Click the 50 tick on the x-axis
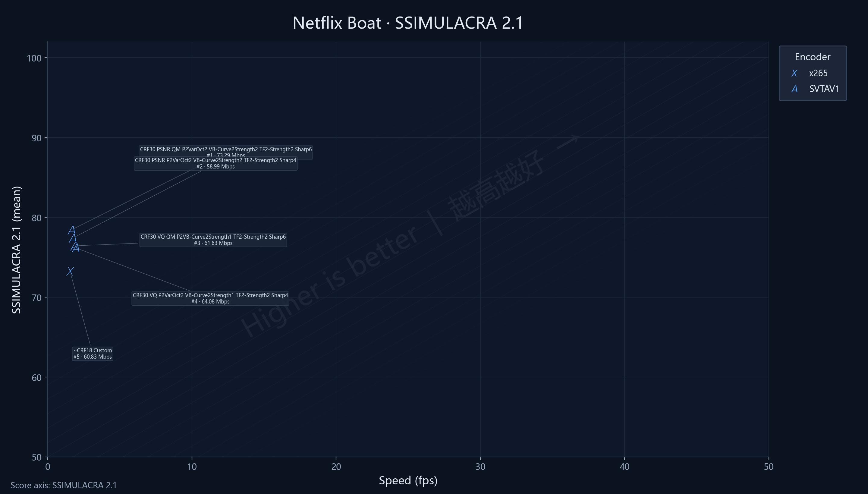The image size is (868, 494). [x=769, y=467]
